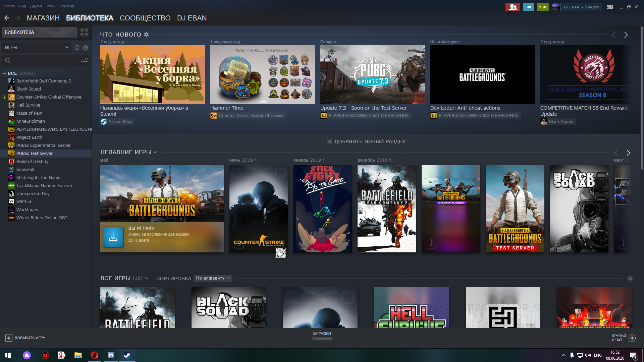Select Stick Fight: The Game in list
The width and height of the screenshot is (644, 362).
click(39, 178)
